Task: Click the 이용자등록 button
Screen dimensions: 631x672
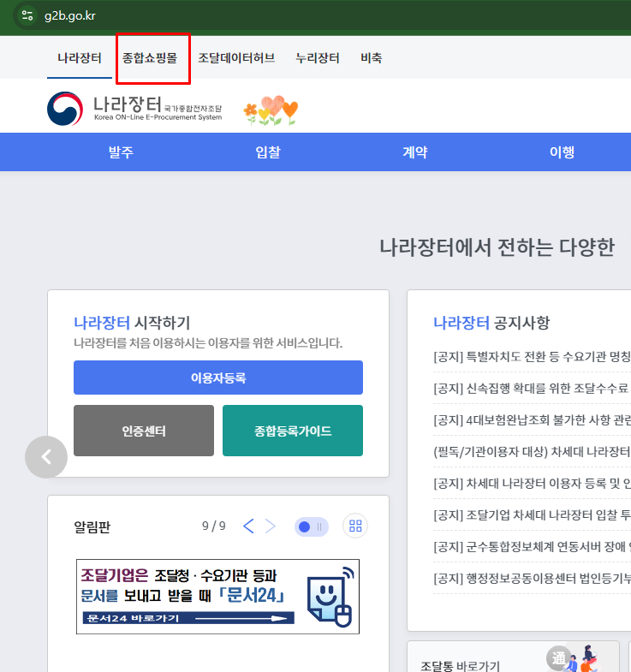Action: [x=218, y=378]
